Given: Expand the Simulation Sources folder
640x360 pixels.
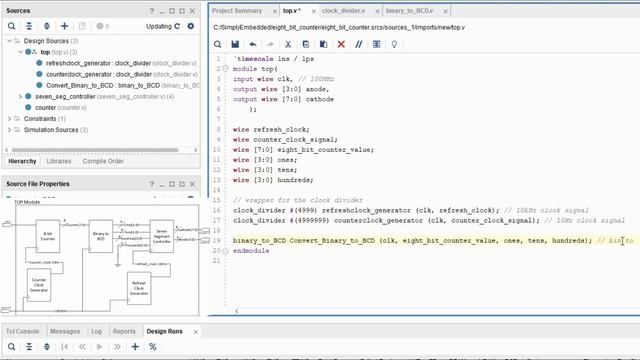Looking at the screenshot, I should [x=9, y=130].
